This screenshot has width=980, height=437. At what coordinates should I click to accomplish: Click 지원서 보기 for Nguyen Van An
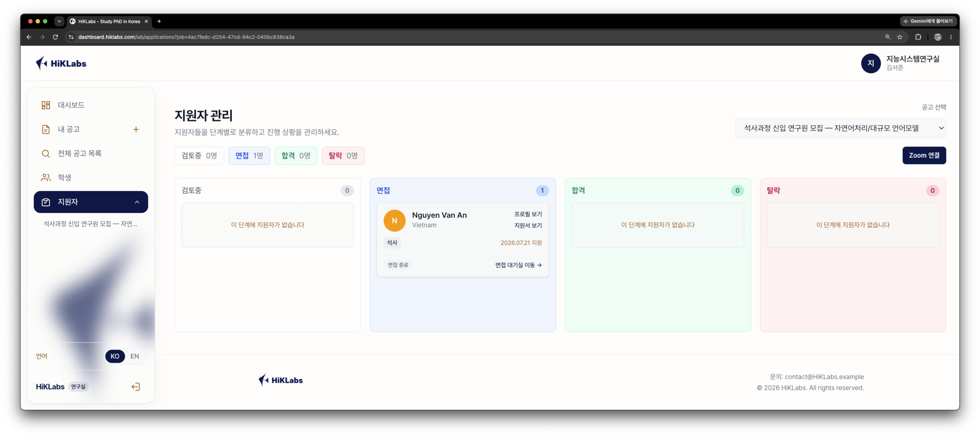(528, 225)
